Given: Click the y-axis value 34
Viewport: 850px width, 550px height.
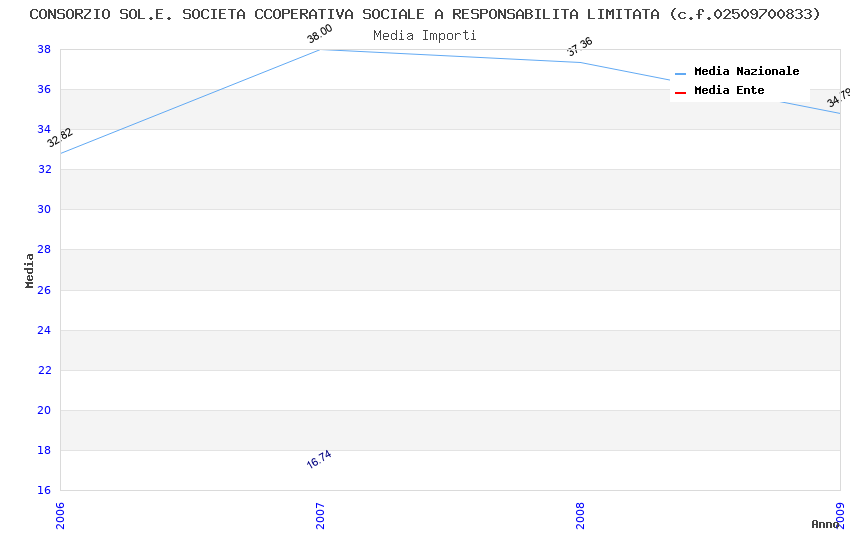Looking at the screenshot, I should pyautogui.click(x=44, y=130).
